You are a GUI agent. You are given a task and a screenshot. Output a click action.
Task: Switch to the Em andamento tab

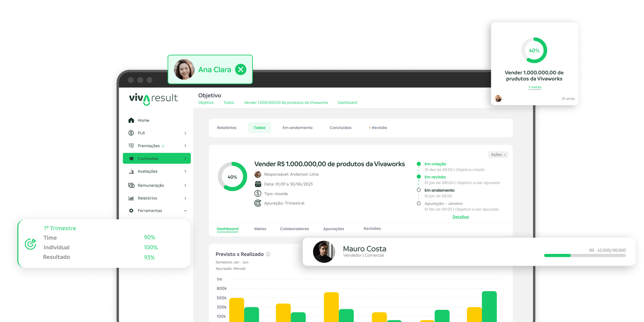[x=297, y=128]
